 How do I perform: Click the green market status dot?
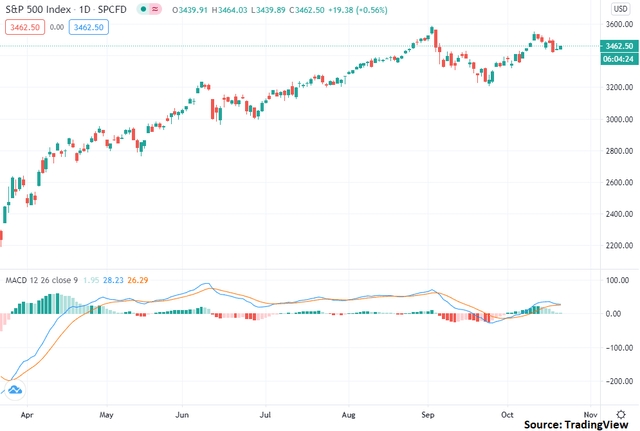pos(143,9)
